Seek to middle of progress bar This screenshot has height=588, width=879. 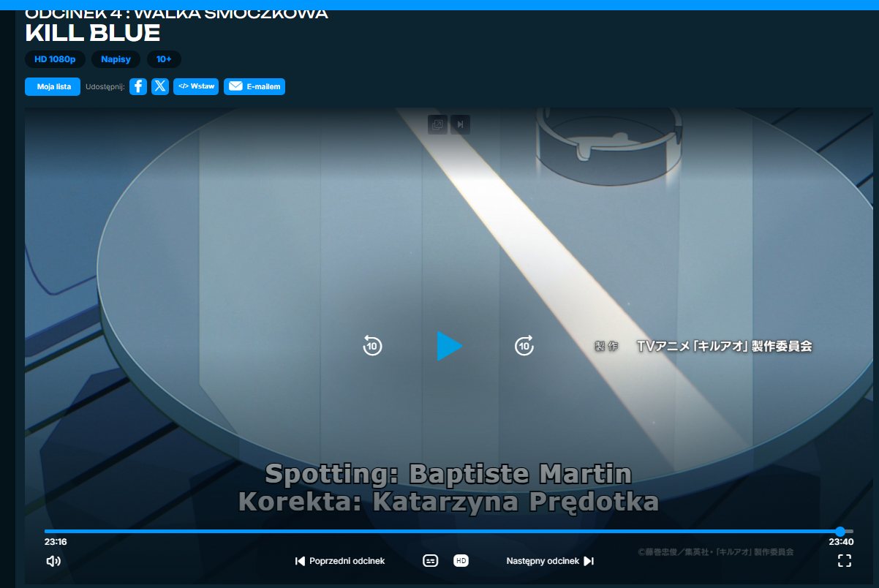(x=449, y=532)
